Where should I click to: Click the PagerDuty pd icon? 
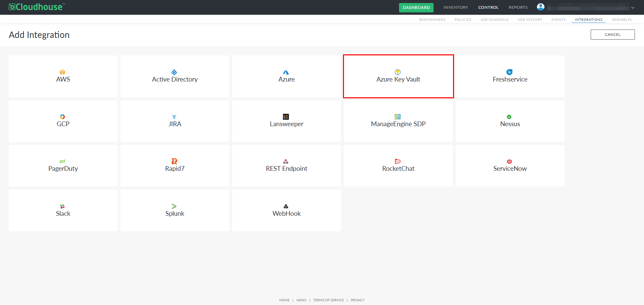[x=62, y=161]
